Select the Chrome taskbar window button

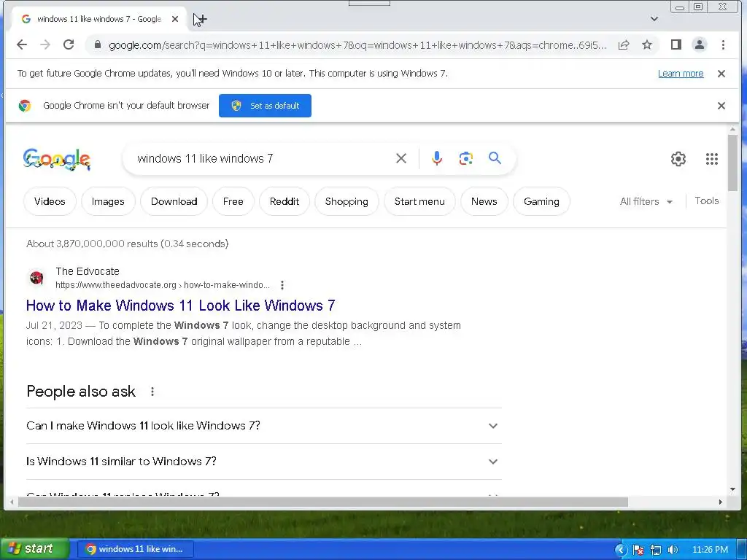coord(136,549)
